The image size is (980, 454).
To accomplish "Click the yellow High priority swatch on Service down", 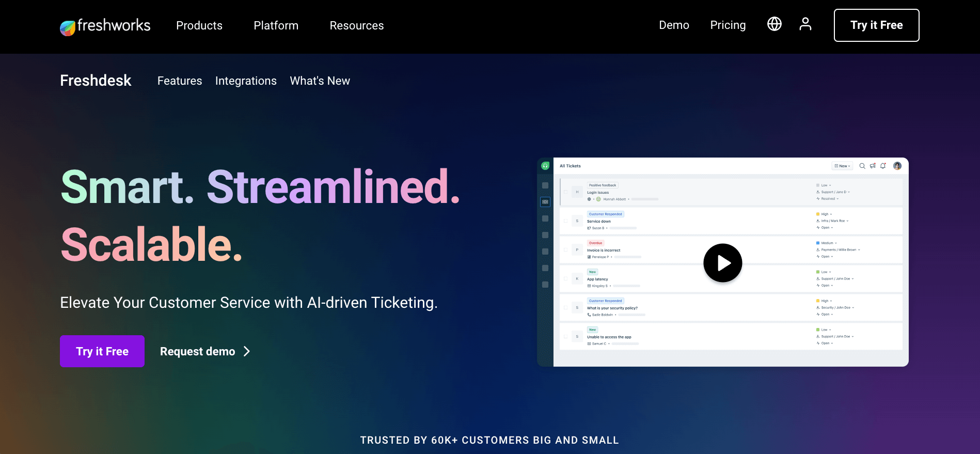I will (818, 214).
